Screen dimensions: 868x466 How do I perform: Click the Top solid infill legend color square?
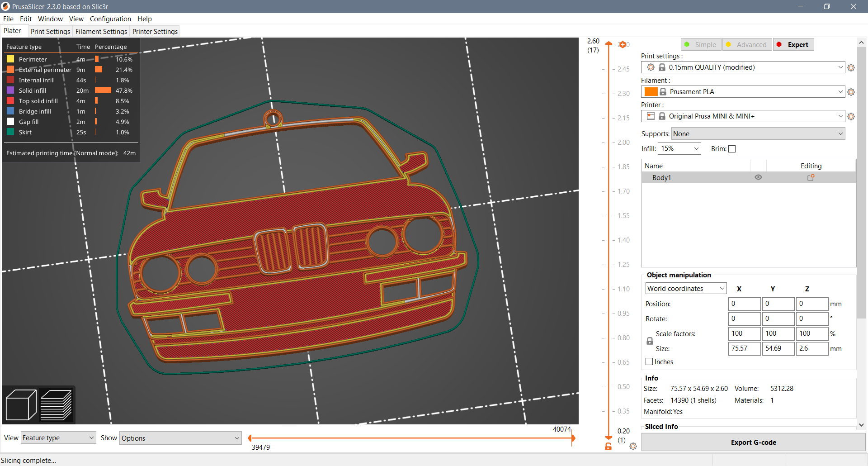[10, 101]
